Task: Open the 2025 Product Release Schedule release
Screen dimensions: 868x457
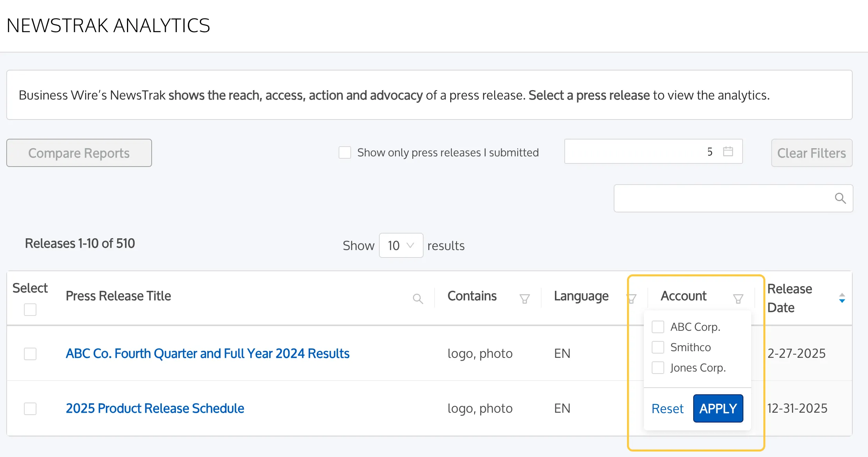Action: click(x=155, y=408)
